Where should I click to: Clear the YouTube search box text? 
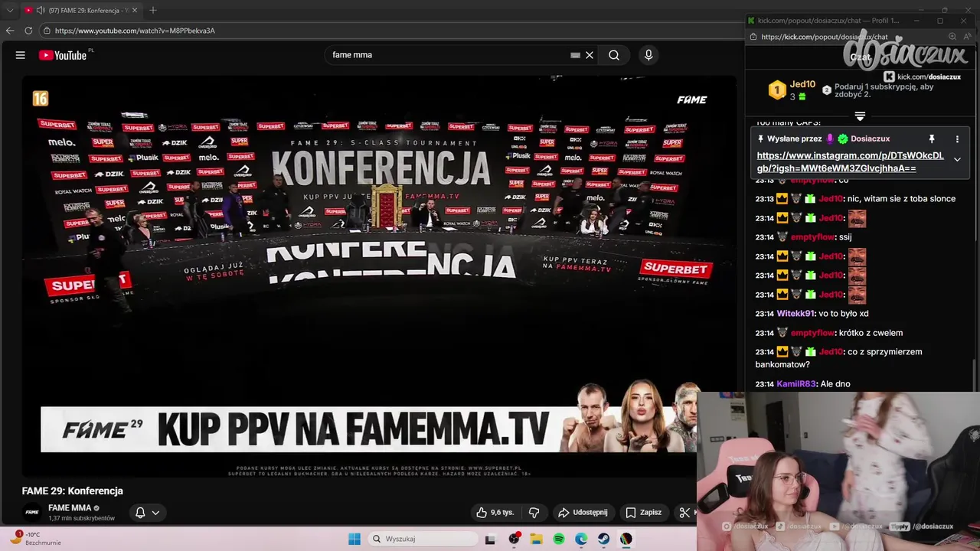[590, 55]
